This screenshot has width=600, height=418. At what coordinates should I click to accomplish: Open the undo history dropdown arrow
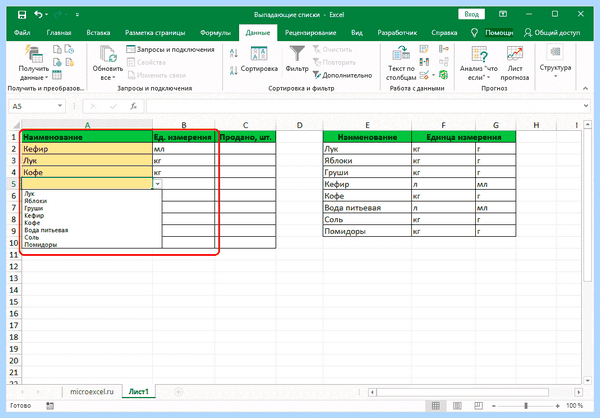click(46, 15)
